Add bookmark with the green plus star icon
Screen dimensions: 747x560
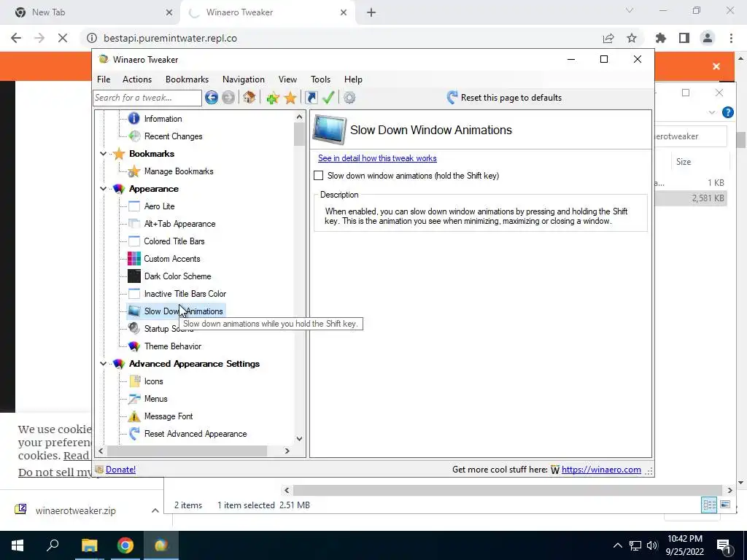click(x=273, y=98)
